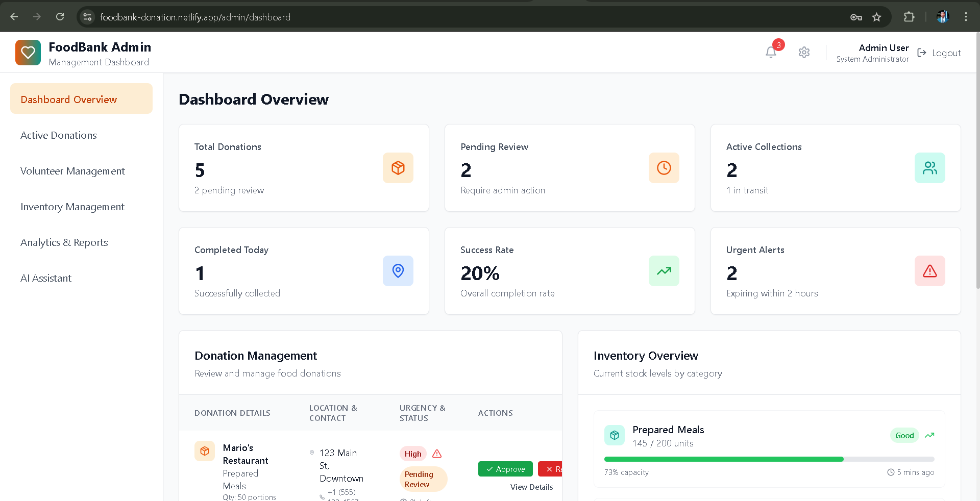Image resolution: width=980 pixels, height=501 pixels.
Task: Open the notifications bell with 3 alerts
Action: 770,53
